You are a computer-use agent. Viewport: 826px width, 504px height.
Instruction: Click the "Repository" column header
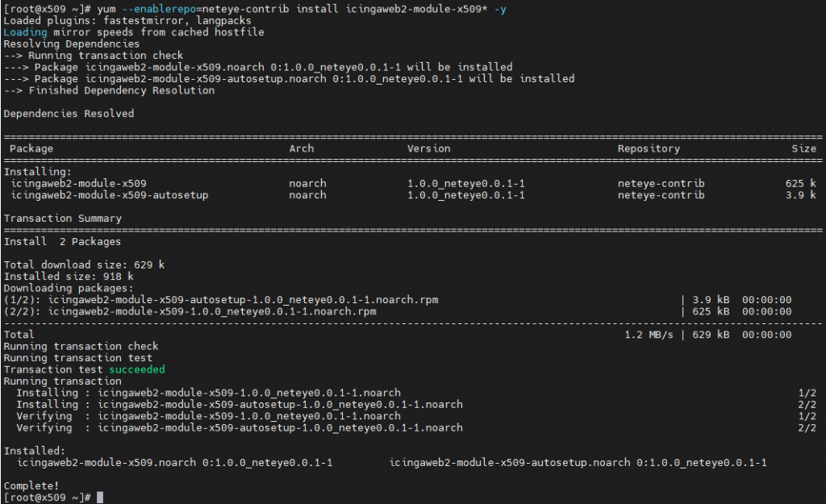coord(649,148)
